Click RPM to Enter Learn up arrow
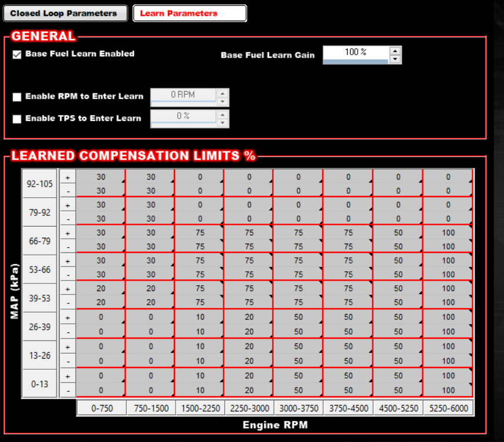Viewport: 504px width, 442px height. pyautogui.click(x=222, y=93)
